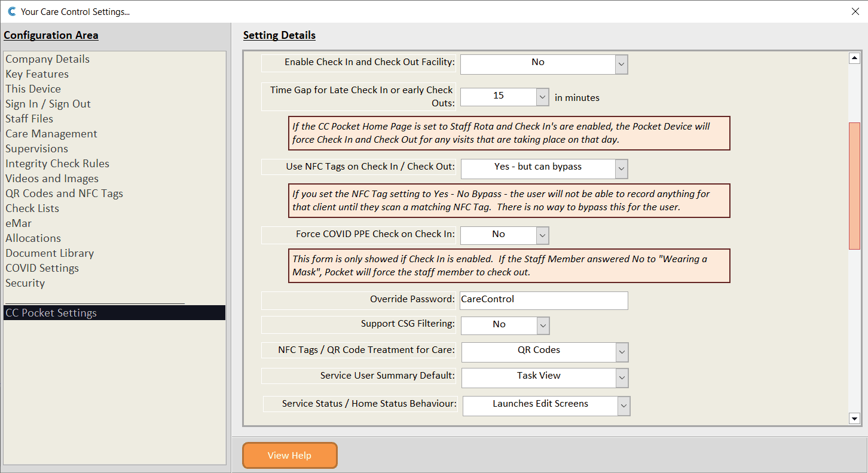Expand Support CSG Filtering dropdown arrow
The image size is (868, 473).
click(x=543, y=325)
